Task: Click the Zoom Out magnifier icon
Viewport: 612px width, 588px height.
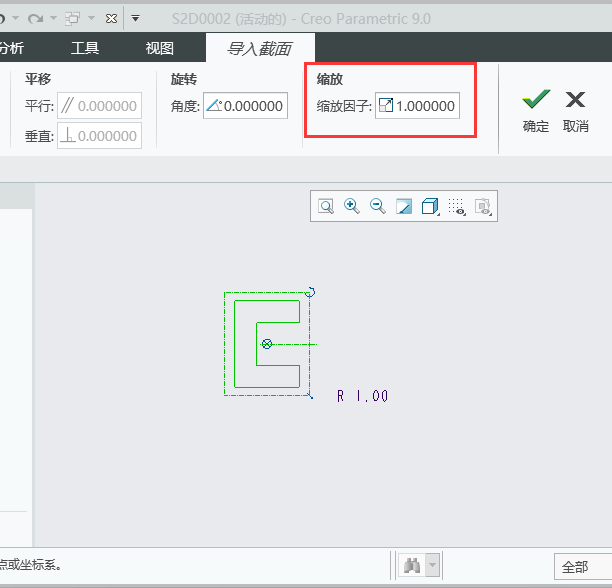Action: pos(378,206)
